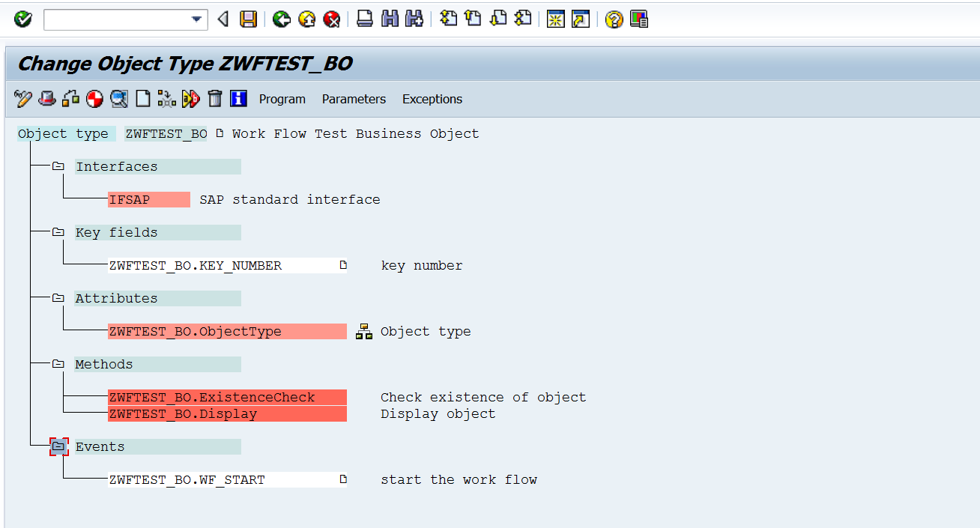Click the blue Information icon
The width and height of the screenshot is (980, 528).
238,98
